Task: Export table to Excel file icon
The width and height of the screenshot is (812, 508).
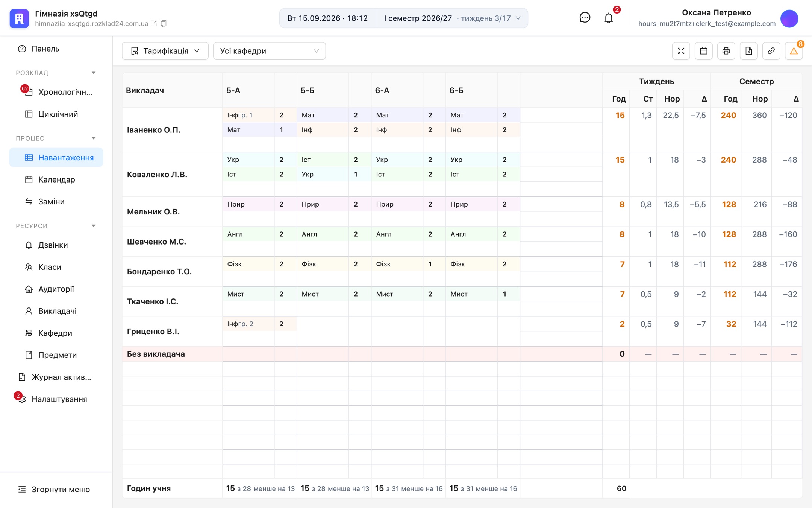Action: [748, 51]
